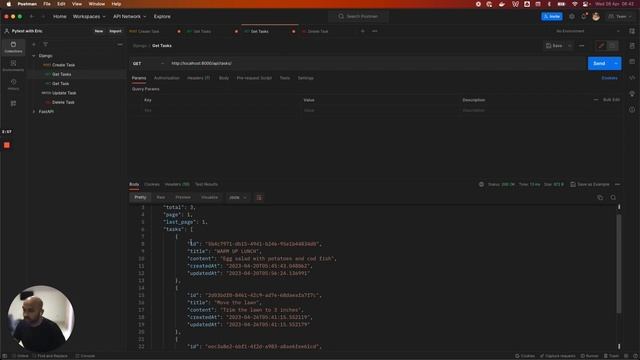Open the notifications bell icon
This screenshot has width=640, height=360.
pyautogui.click(x=584, y=16)
